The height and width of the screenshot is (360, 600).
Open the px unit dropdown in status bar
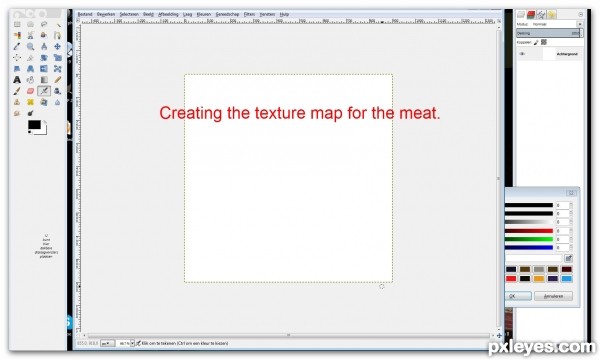click(107, 344)
